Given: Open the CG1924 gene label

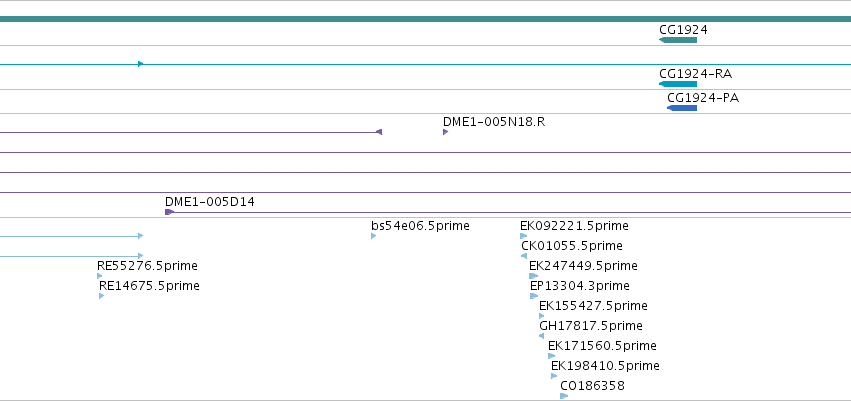Looking at the screenshot, I should 683,30.
